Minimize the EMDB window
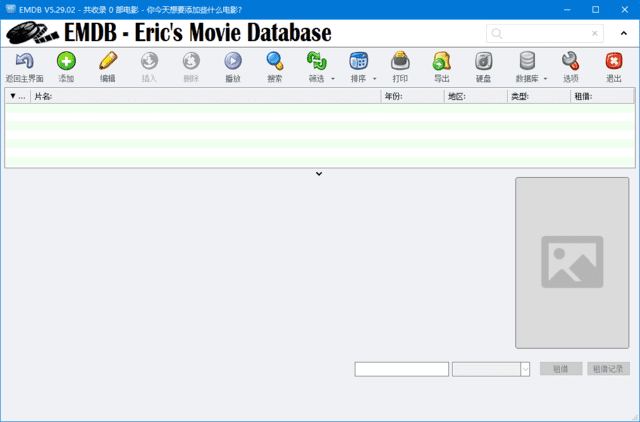The image size is (640, 422). click(x=567, y=9)
